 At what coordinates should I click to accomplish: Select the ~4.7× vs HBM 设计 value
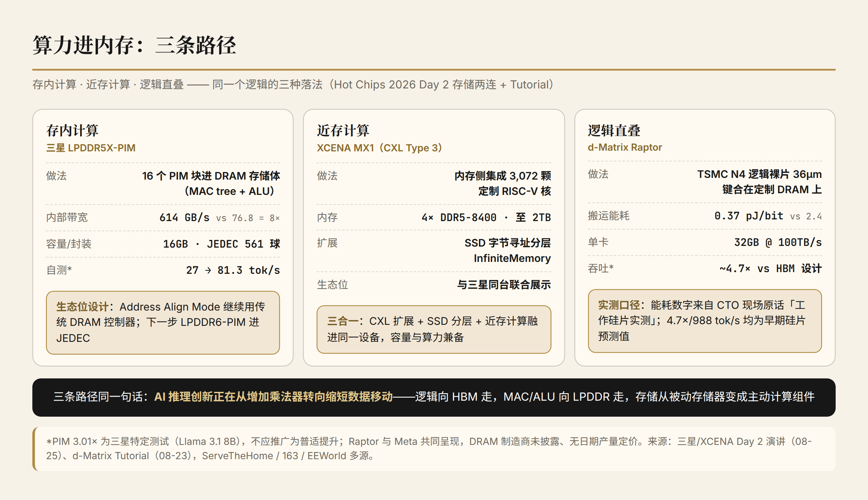tap(770, 269)
